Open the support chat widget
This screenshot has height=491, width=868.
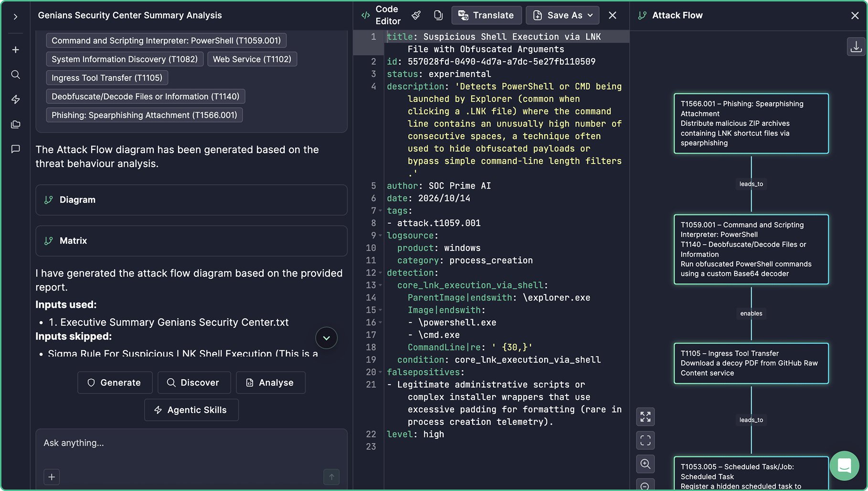click(x=844, y=466)
